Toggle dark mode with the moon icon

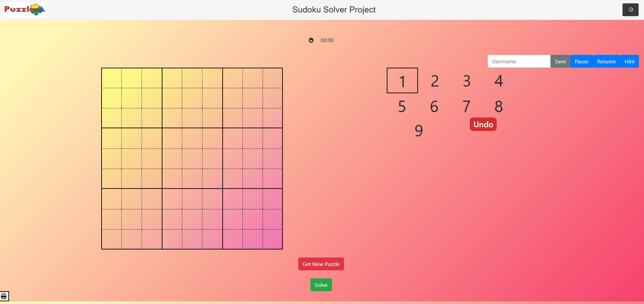click(x=630, y=10)
